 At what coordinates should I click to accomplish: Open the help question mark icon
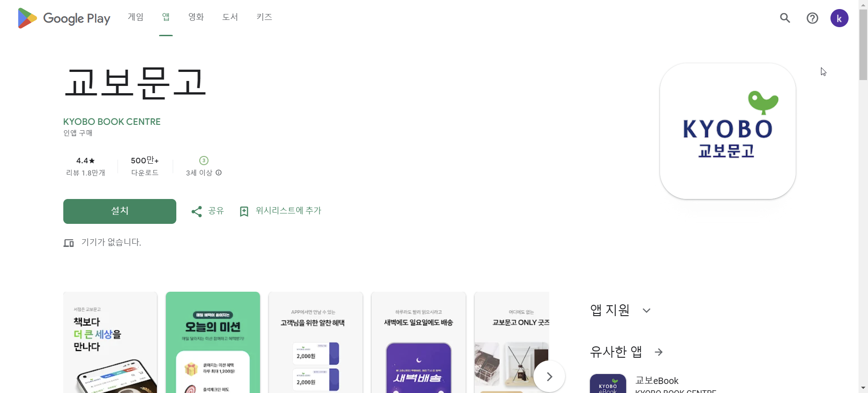tap(812, 18)
